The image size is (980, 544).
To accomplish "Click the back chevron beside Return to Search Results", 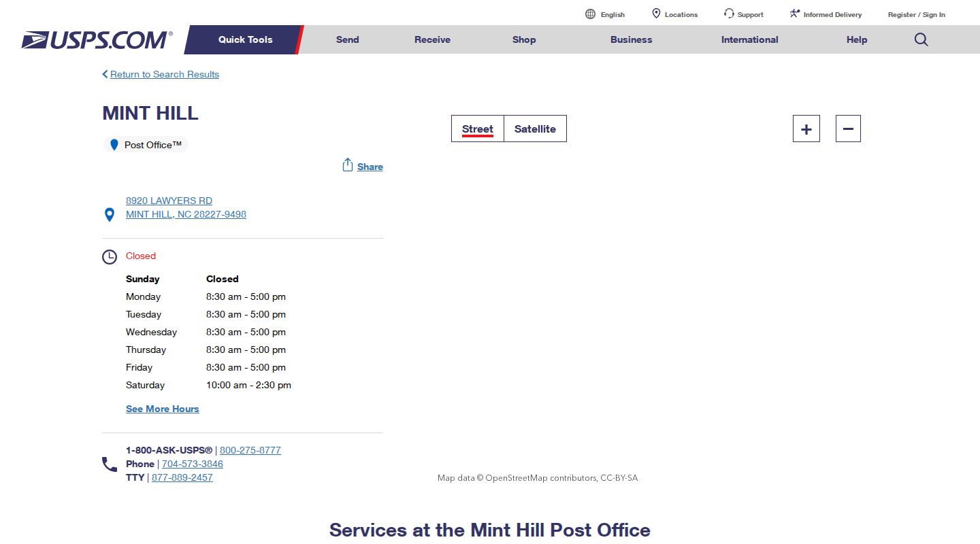I will pos(105,74).
